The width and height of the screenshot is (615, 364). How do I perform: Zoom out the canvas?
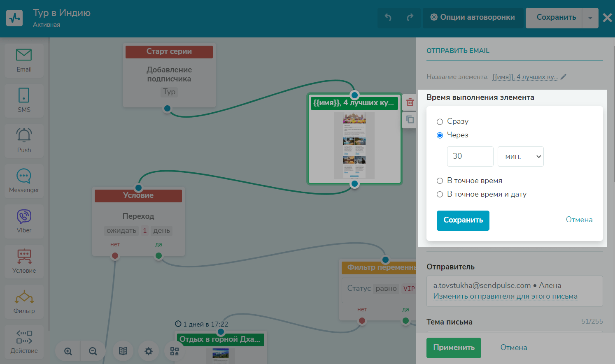coord(93,351)
